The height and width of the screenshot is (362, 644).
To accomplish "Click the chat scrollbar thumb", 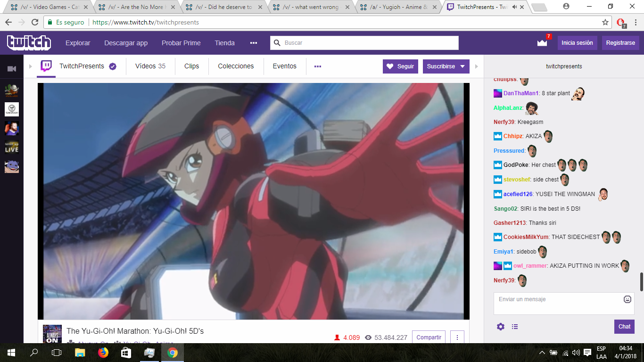I will point(641,282).
